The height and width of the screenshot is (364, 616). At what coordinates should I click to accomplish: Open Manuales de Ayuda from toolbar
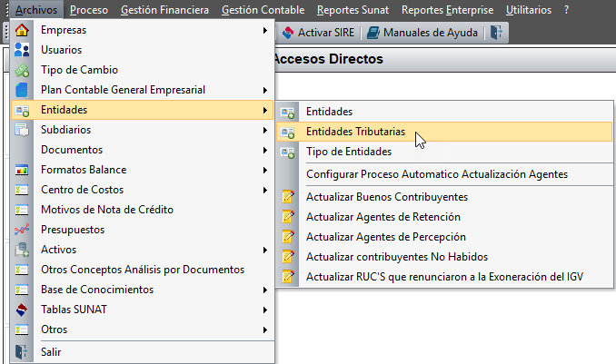pyautogui.click(x=422, y=33)
